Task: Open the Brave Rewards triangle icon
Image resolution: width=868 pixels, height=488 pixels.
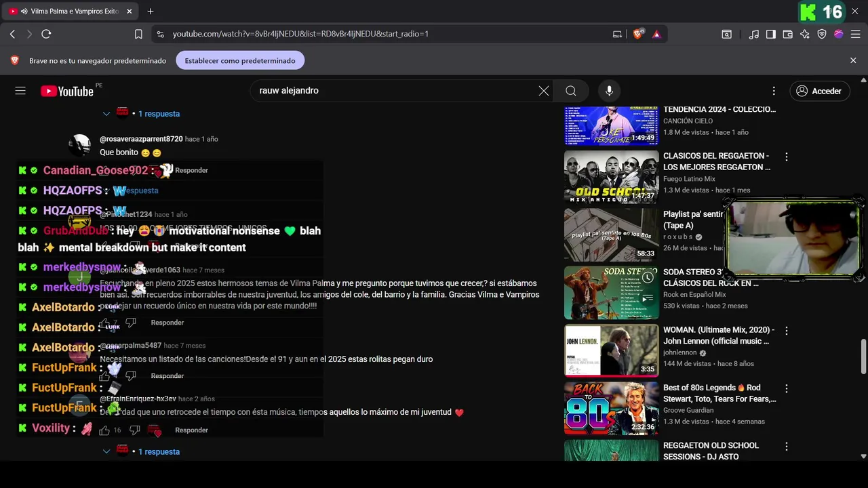Action: [656, 34]
